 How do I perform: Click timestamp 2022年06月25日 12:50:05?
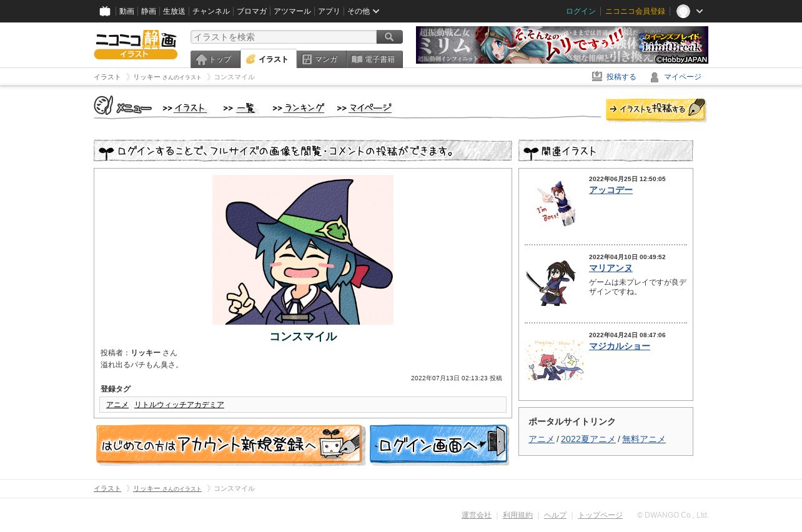click(x=627, y=179)
